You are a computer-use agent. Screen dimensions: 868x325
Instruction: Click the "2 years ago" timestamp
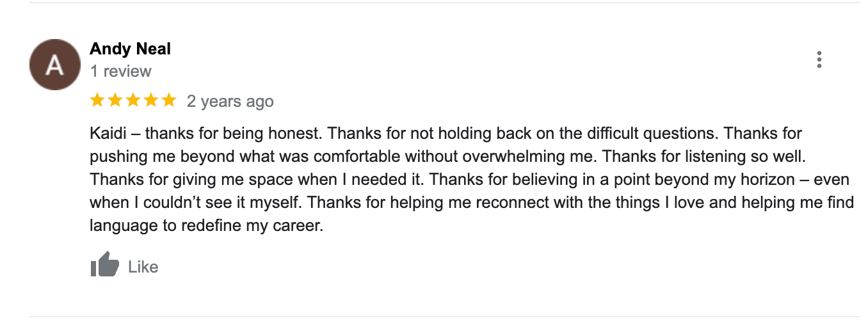[230, 101]
